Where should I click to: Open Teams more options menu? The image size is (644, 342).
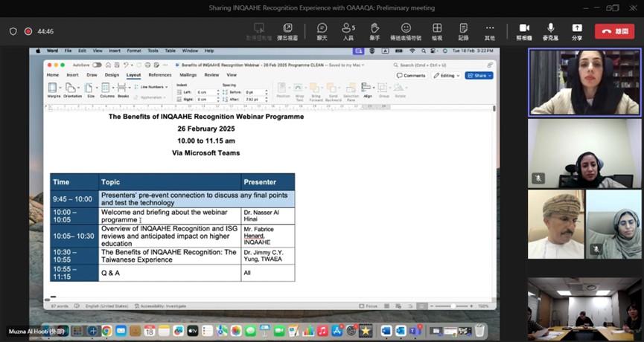coord(490,31)
